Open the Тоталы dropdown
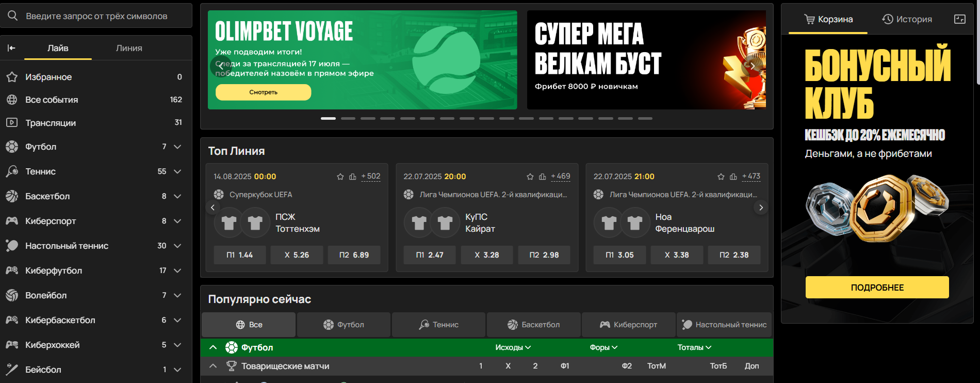Viewport: 980px width, 383px height. [695, 347]
